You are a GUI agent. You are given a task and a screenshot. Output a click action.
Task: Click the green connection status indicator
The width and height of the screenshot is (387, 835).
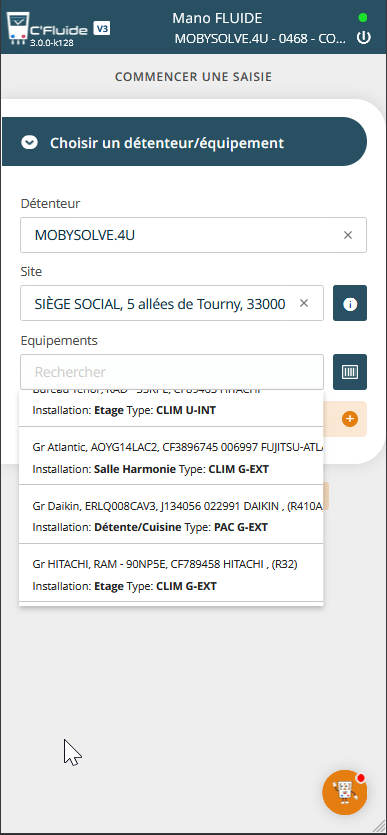(x=363, y=18)
